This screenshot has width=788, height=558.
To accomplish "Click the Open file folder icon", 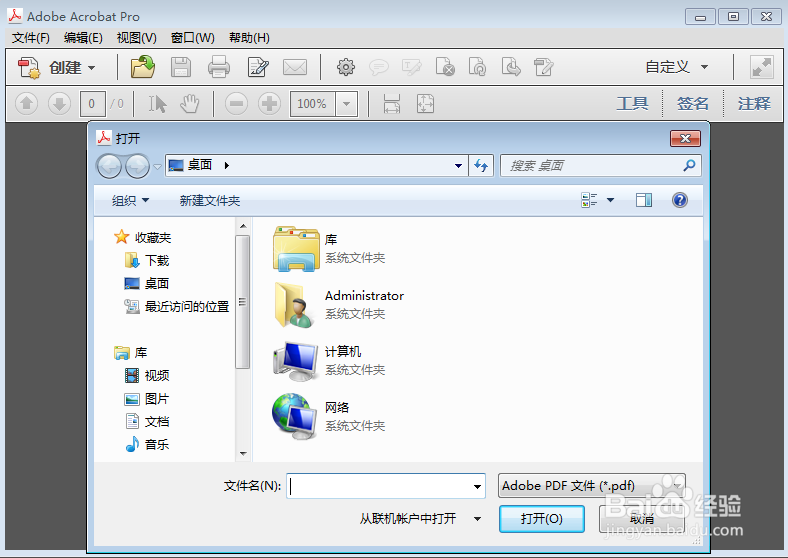I will 143,67.
